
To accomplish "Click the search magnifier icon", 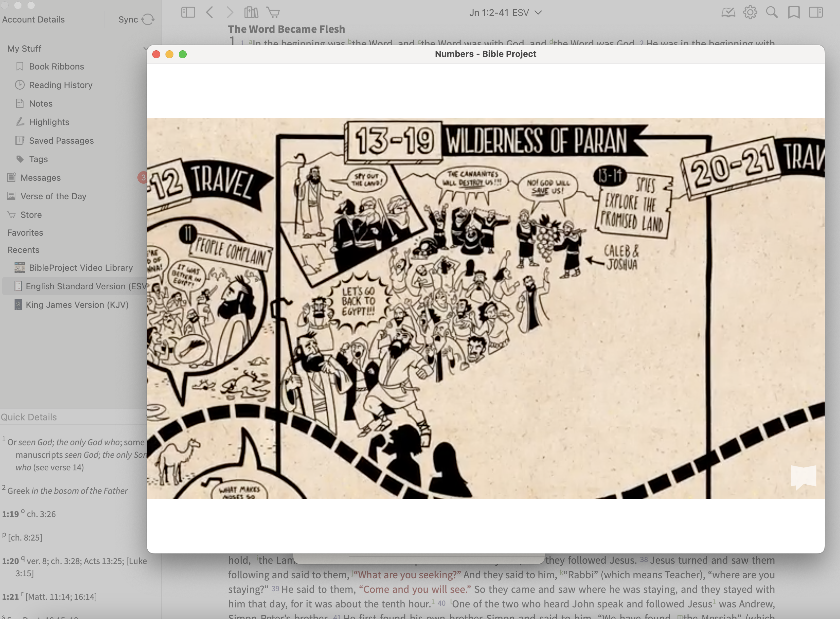I will [772, 12].
